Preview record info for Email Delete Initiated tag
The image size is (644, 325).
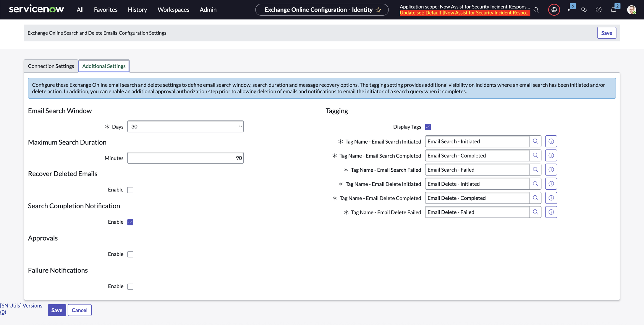(x=551, y=184)
